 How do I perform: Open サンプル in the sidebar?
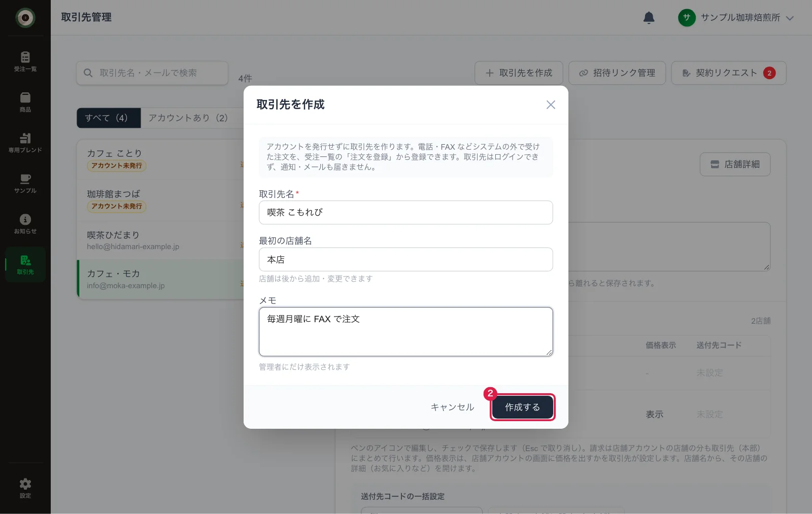coord(25,183)
